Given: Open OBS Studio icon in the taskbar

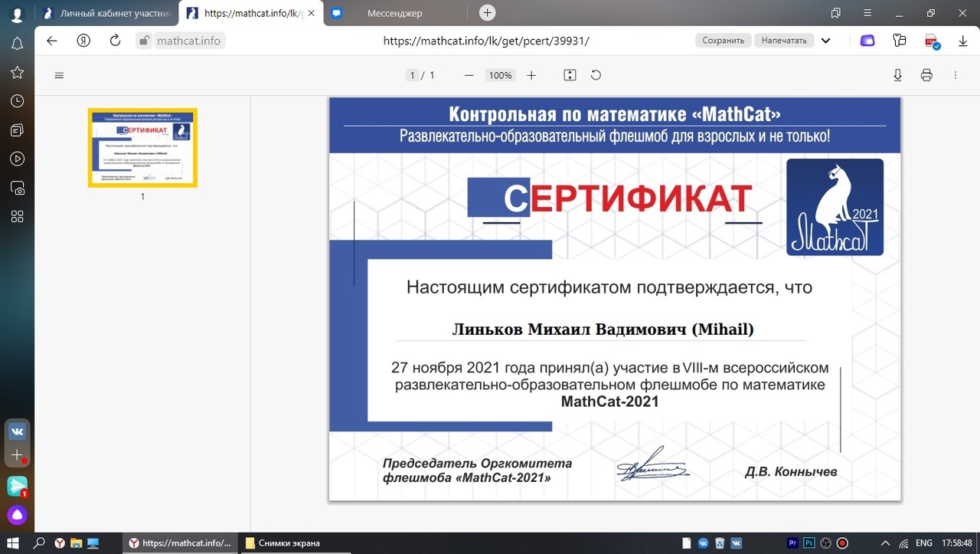Looking at the screenshot, I should coord(826,543).
